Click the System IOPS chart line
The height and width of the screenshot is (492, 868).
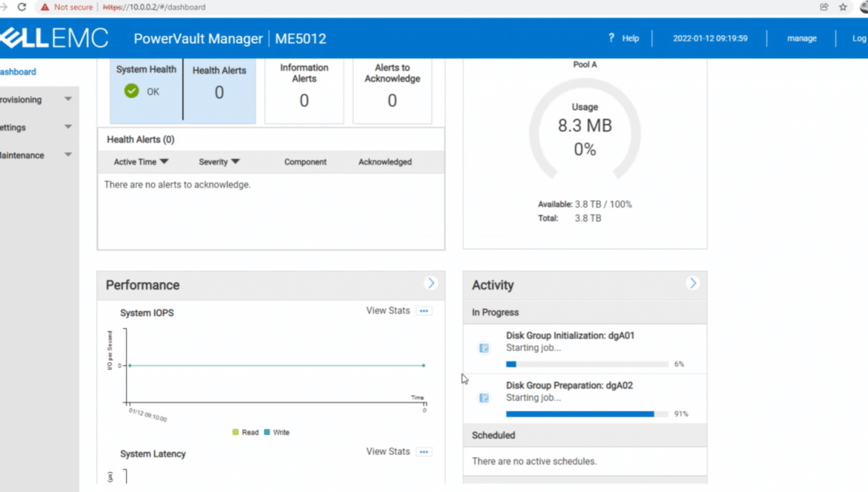tap(277, 365)
